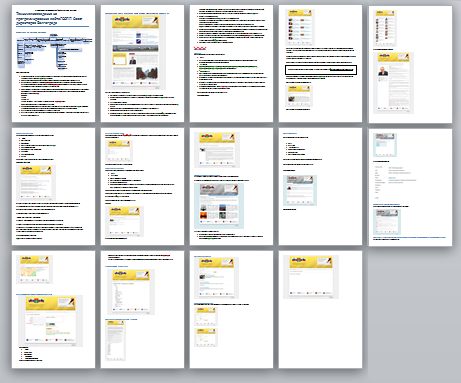Open the large form screenshot with green text on page eleven
This screenshot has height=383, width=461.
pos(50,321)
